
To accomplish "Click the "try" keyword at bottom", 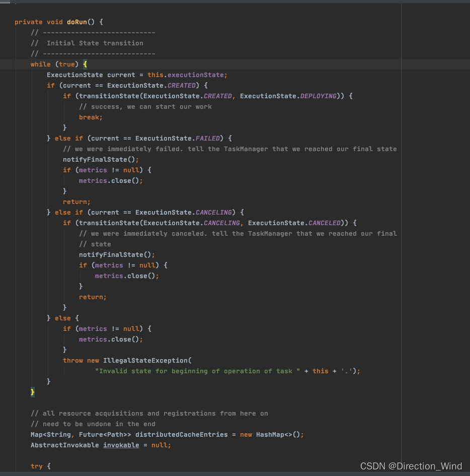I will point(36,466).
